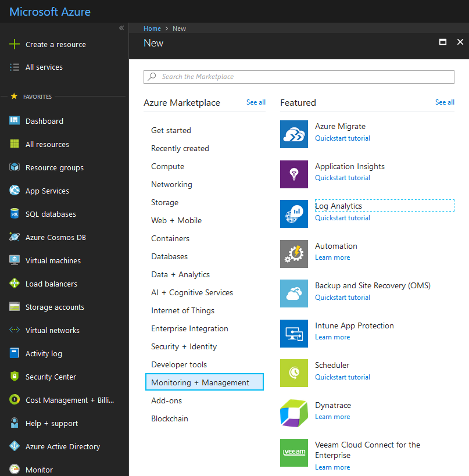Open the Resource groups cube icon
The height and width of the screenshot is (476, 469).
click(x=15, y=167)
